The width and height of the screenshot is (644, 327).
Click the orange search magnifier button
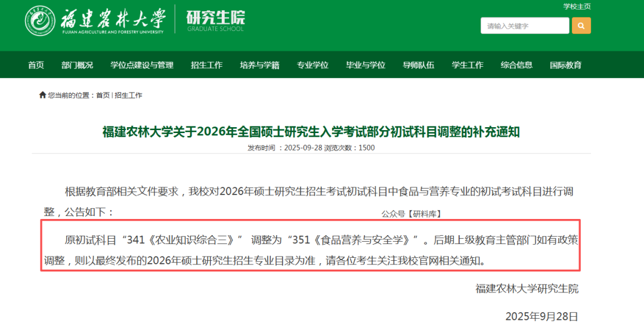point(581,26)
